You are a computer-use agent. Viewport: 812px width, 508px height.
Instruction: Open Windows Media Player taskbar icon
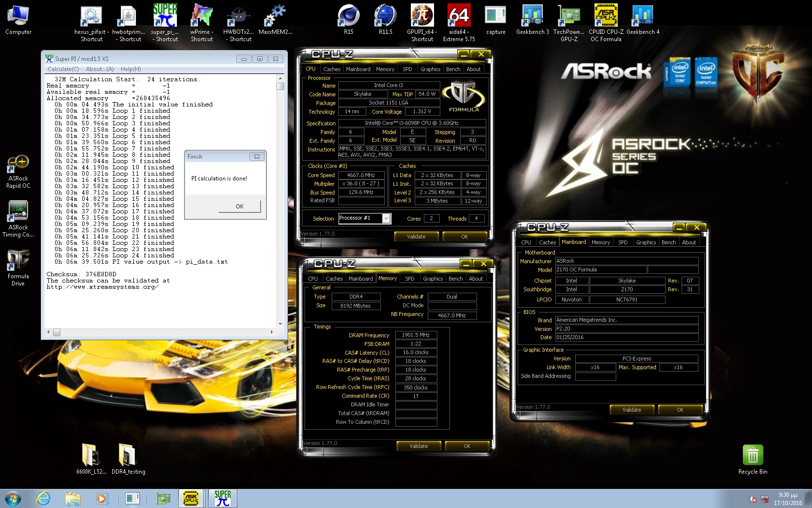[102, 498]
